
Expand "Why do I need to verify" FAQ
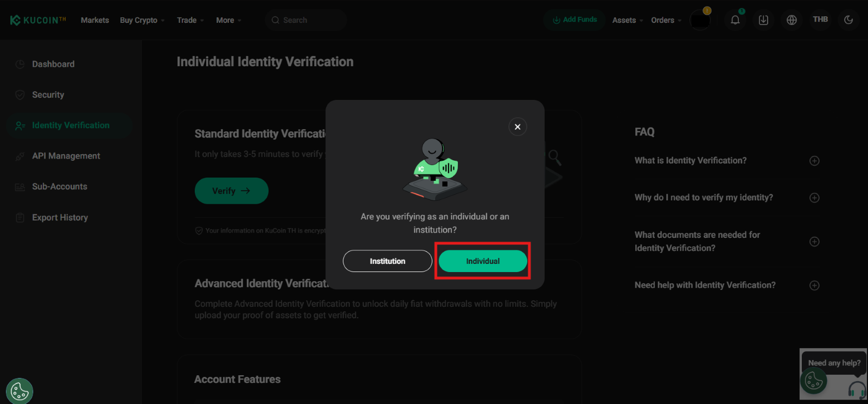pos(814,198)
